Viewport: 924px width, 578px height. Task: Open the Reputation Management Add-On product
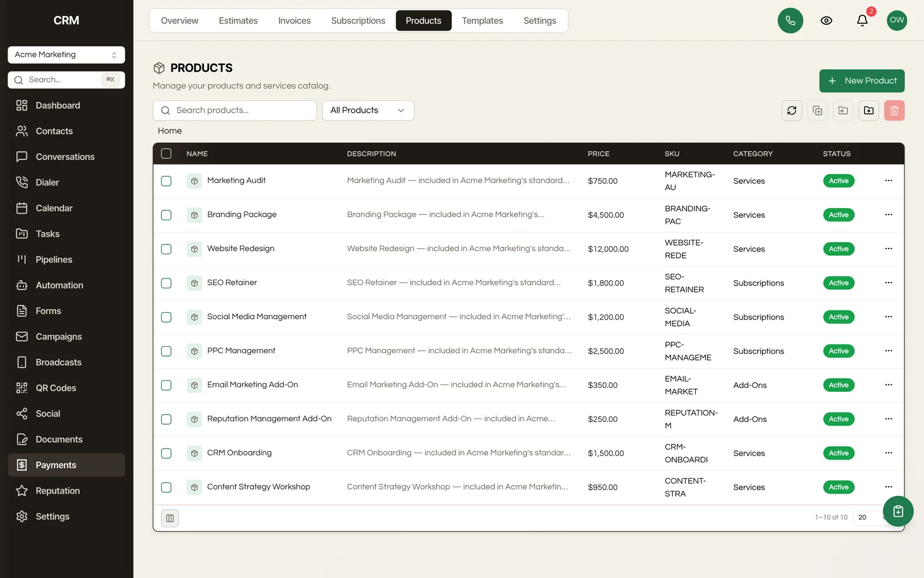pos(269,419)
